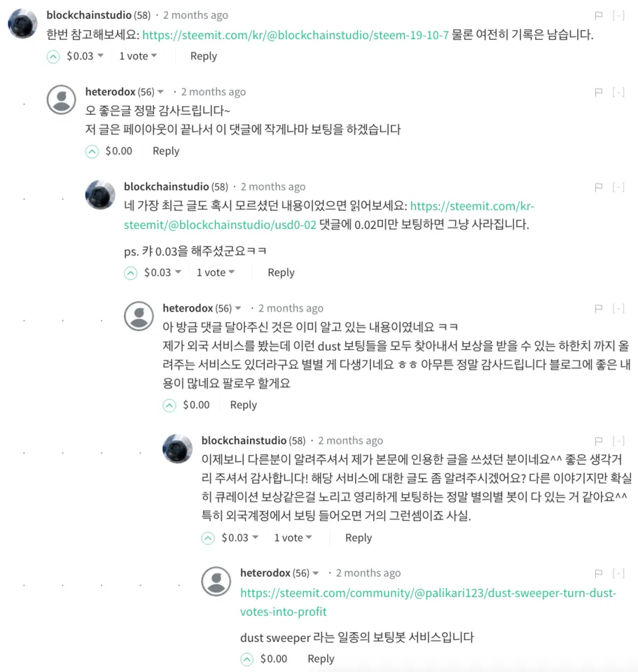Flag heterodox's dust sweeper comment

599,573
